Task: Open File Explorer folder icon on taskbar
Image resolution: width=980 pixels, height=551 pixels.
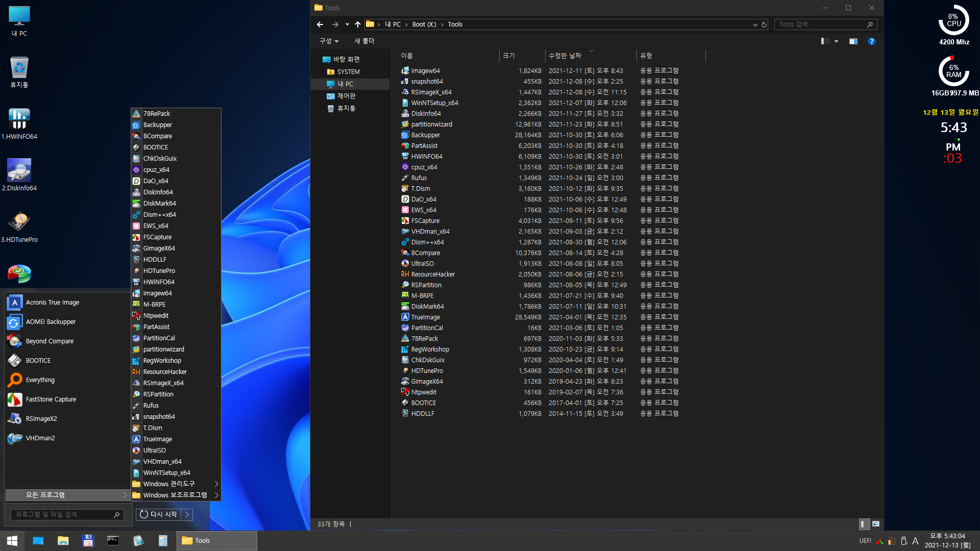Action: (63, 541)
